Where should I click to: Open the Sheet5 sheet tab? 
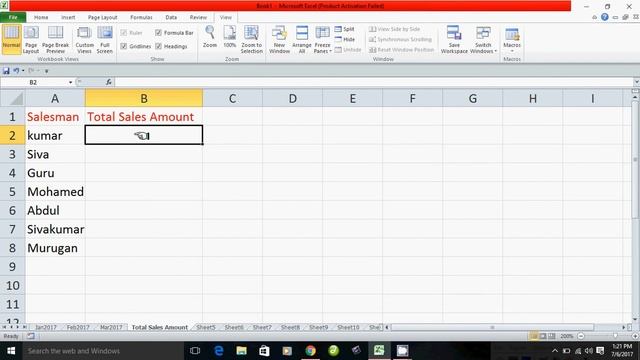click(x=206, y=327)
